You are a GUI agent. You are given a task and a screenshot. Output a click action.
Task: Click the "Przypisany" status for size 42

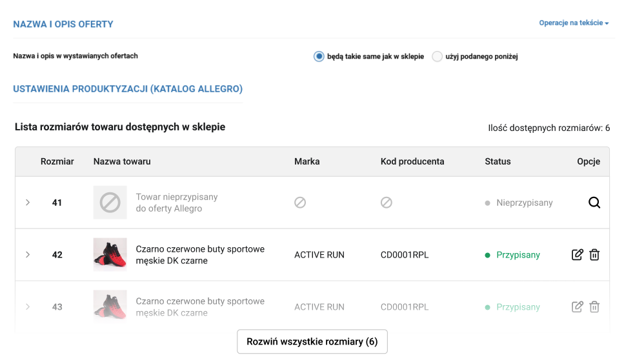(x=518, y=255)
